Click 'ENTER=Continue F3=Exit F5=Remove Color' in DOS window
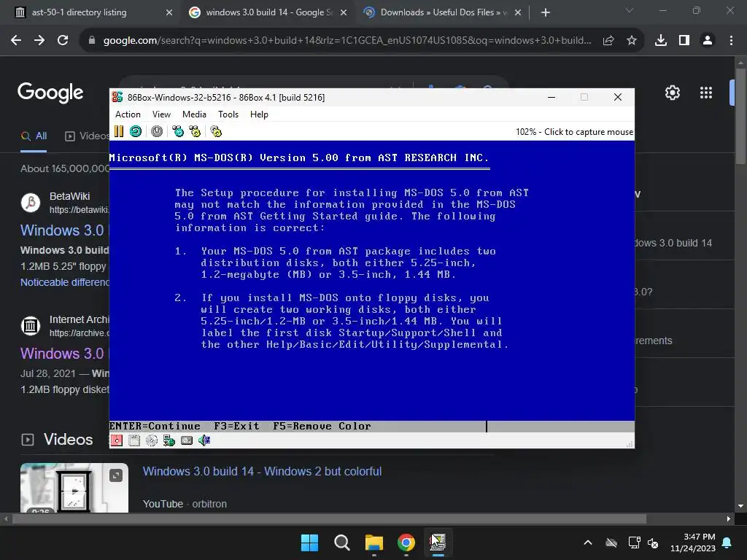Image resolution: width=747 pixels, height=560 pixels. click(x=240, y=426)
